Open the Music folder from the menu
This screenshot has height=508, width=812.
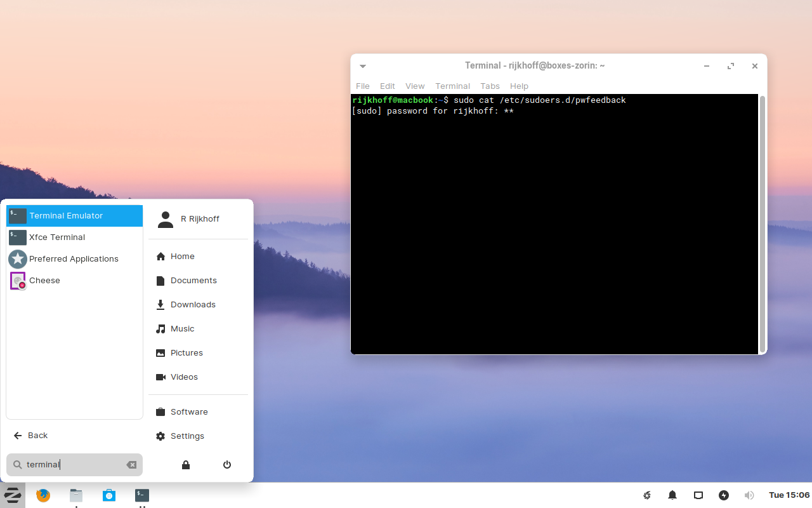(198, 329)
